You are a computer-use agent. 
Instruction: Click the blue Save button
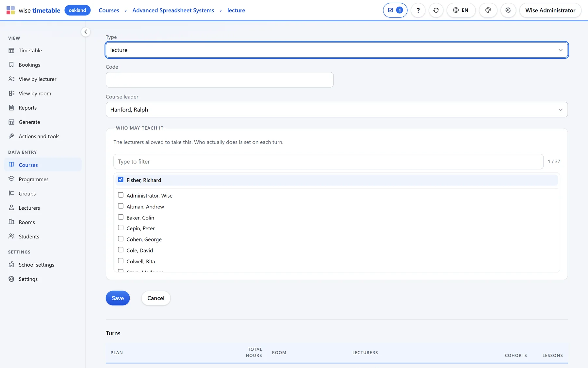118,298
